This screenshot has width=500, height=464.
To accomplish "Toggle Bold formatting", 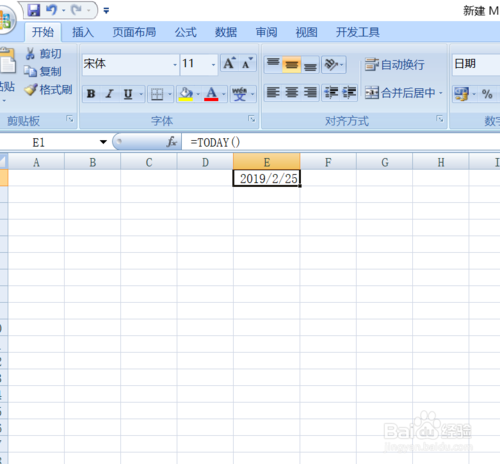I will click(91, 94).
